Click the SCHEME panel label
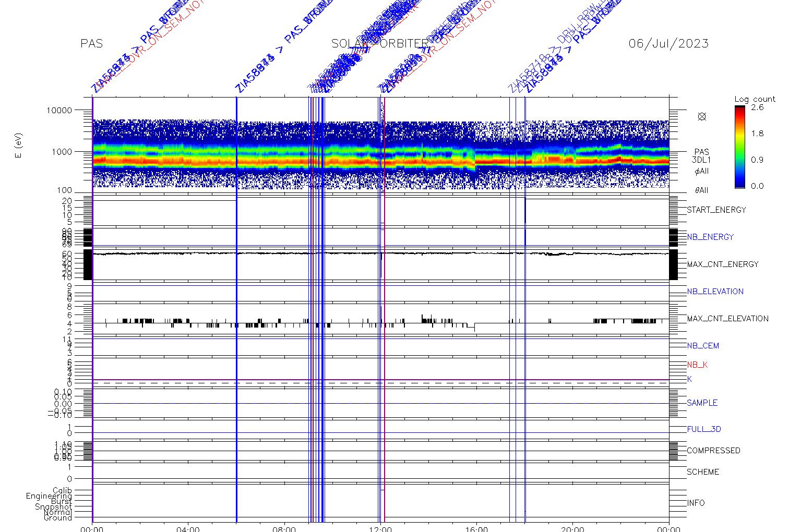 pos(703,472)
